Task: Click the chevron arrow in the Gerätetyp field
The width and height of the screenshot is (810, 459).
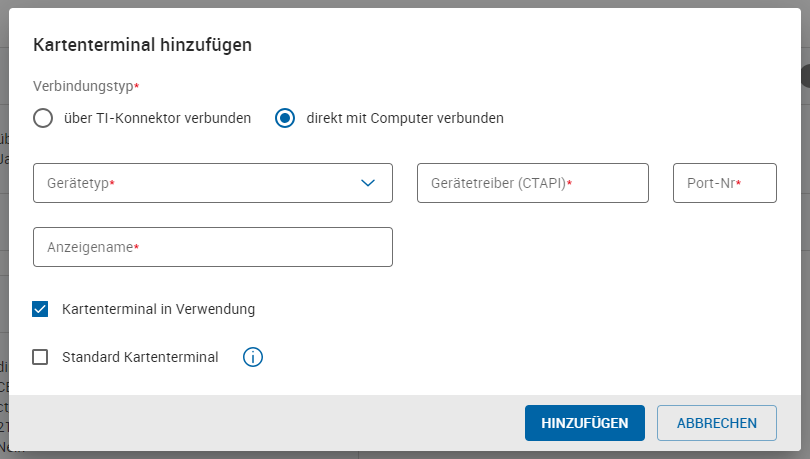Action: tap(368, 183)
